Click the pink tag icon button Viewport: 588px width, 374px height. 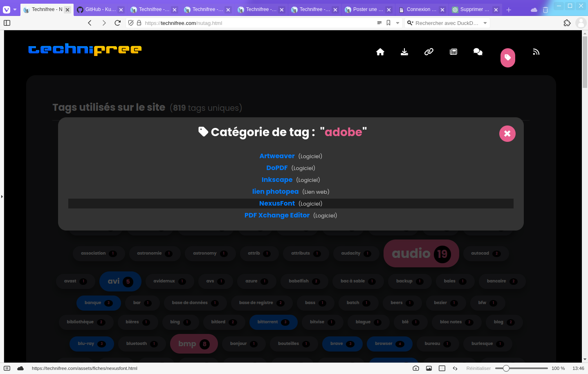(x=507, y=58)
